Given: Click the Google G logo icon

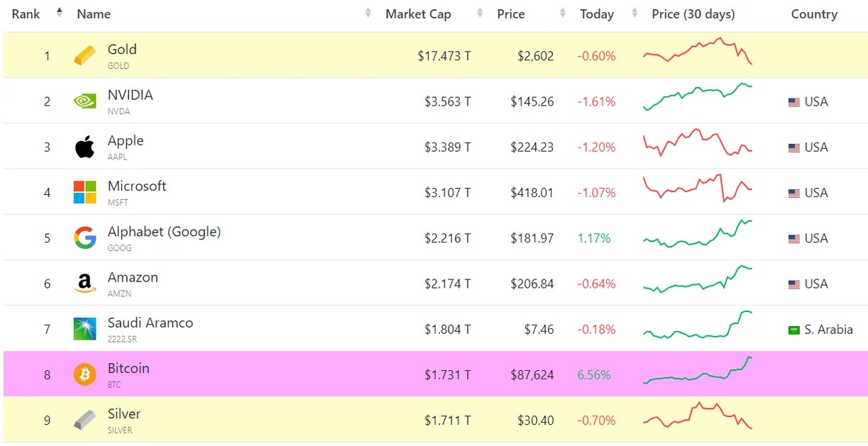Looking at the screenshot, I should coord(84,238).
